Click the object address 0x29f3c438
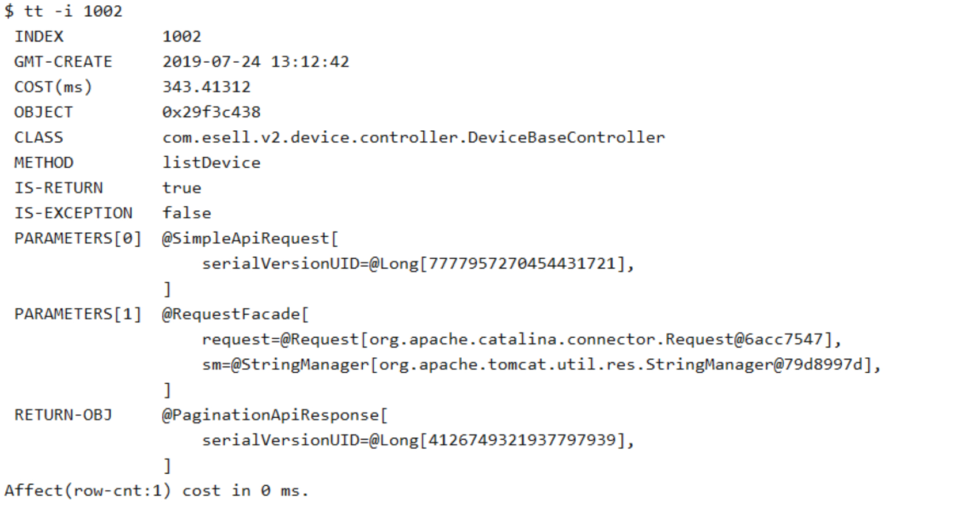 pyautogui.click(x=211, y=112)
